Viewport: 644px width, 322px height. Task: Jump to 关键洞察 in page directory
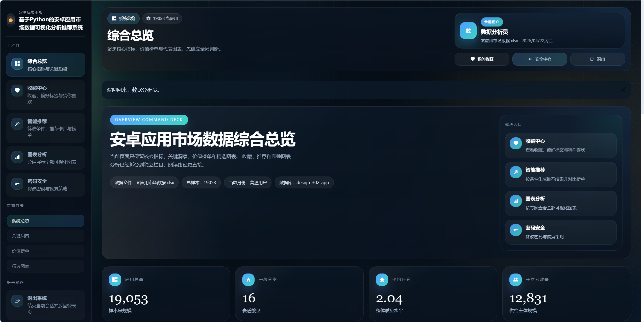(x=45, y=236)
